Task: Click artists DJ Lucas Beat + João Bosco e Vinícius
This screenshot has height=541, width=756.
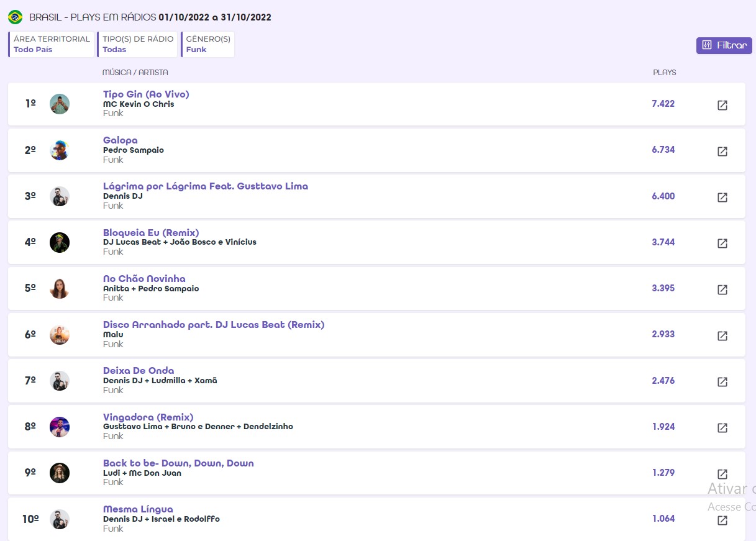Action: 180,242
